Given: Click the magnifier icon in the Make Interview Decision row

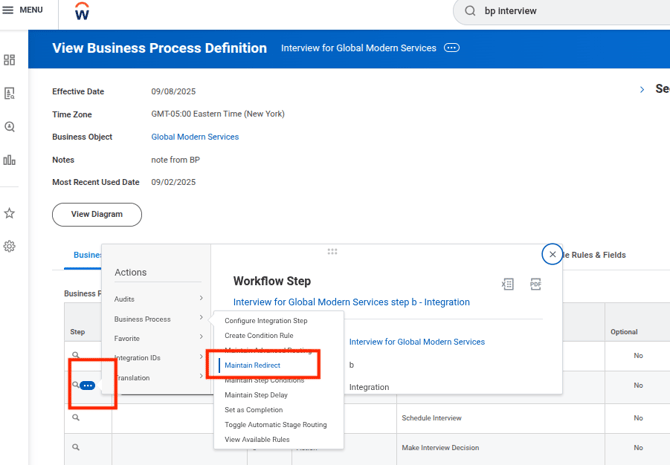Looking at the screenshot, I should [x=76, y=447].
